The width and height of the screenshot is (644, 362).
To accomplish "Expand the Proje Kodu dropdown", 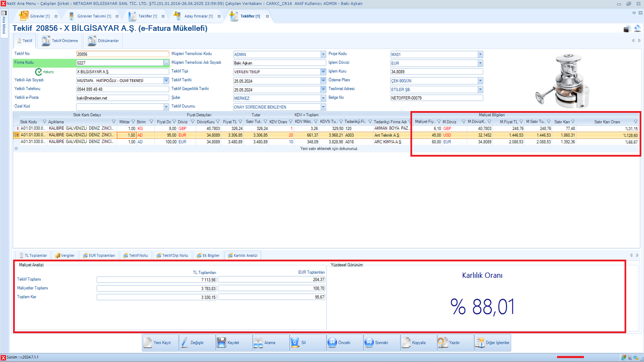I will [x=480, y=54].
